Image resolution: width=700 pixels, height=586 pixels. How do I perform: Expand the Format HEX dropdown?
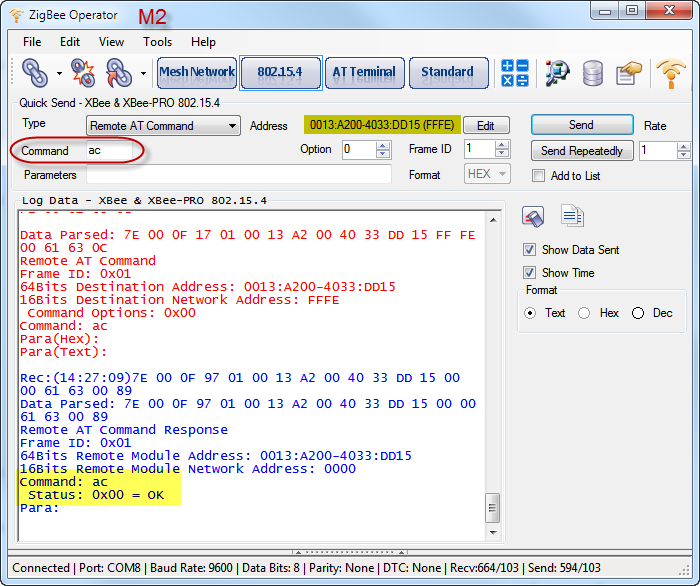[x=487, y=174]
